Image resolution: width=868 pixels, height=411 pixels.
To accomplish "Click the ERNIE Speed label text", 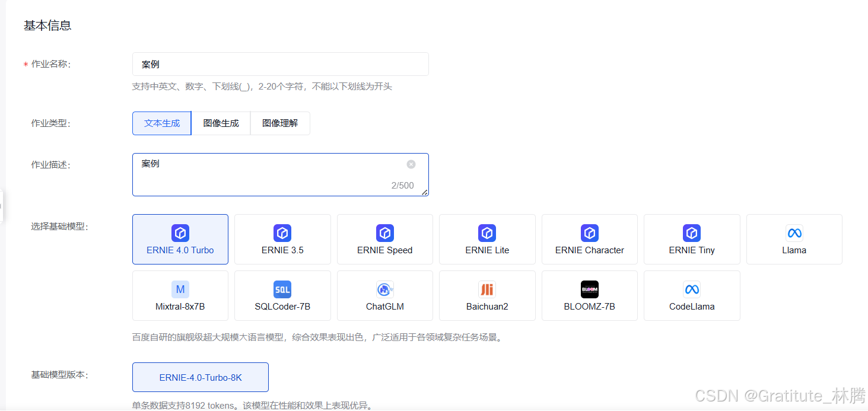I will (385, 250).
